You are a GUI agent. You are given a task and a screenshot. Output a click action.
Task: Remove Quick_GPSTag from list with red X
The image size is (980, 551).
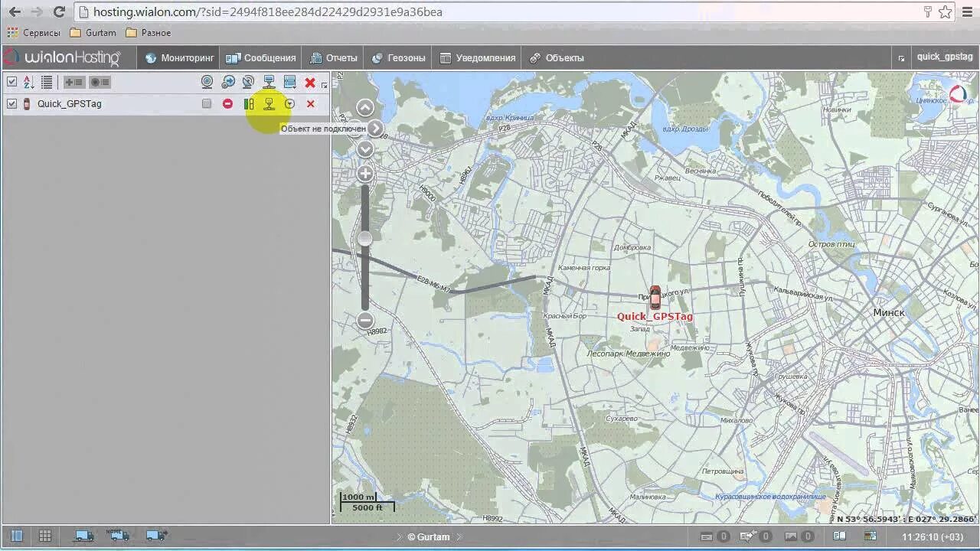click(310, 103)
